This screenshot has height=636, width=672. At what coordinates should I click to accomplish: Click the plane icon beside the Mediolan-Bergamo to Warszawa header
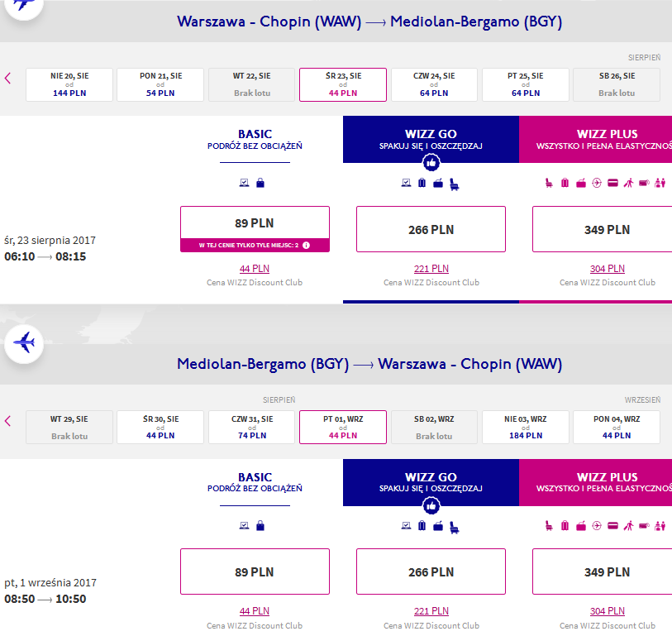pos(24,343)
